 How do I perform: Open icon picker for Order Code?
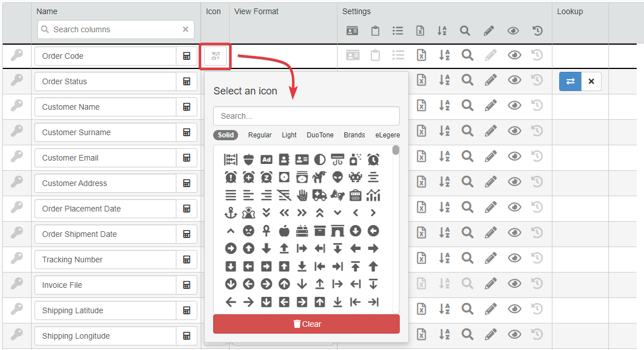(x=215, y=55)
